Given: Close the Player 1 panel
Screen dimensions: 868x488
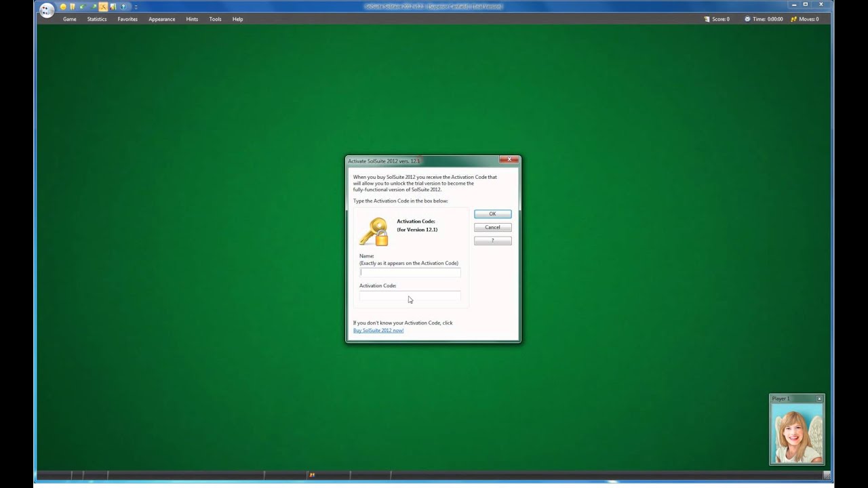Looking at the screenshot, I should point(819,399).
